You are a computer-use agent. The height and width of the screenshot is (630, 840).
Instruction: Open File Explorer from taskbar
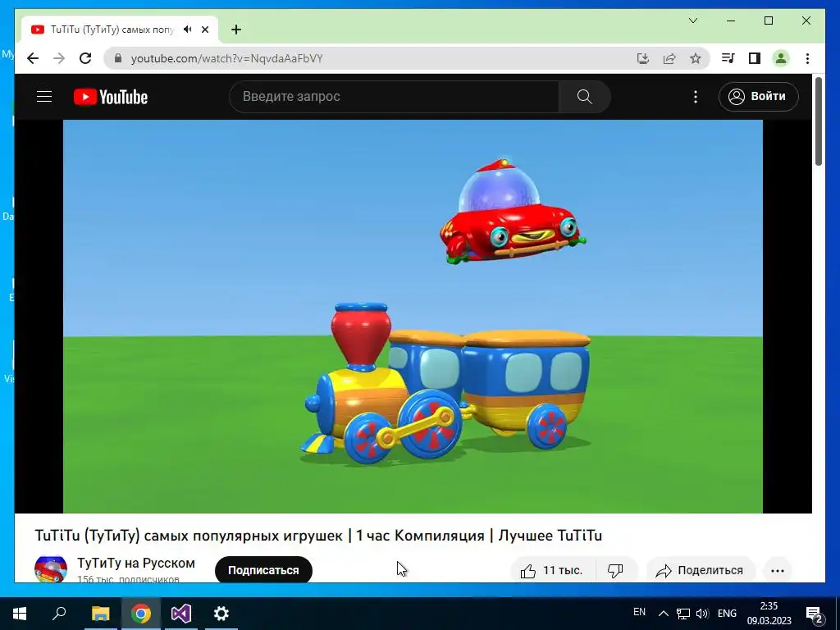[100, 614]
